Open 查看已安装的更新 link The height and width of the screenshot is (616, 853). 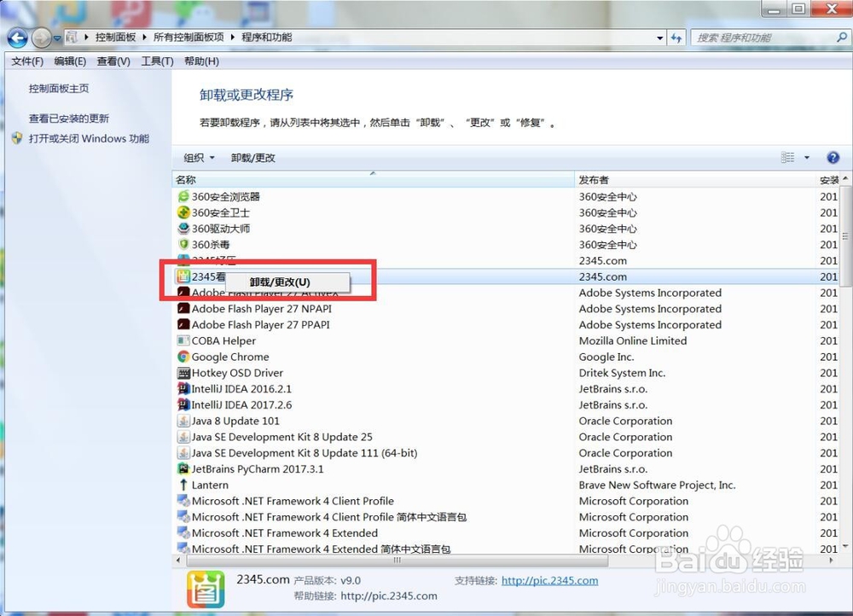[68, 118]
